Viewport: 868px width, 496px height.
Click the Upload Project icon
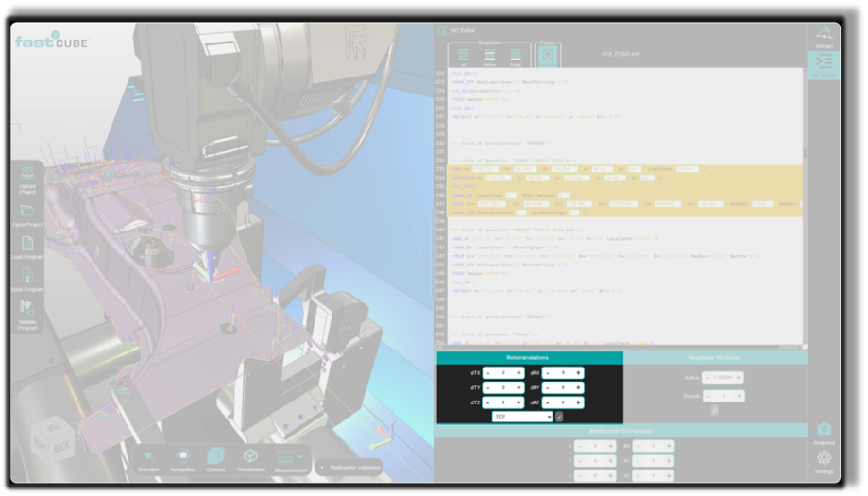(27, 176)
